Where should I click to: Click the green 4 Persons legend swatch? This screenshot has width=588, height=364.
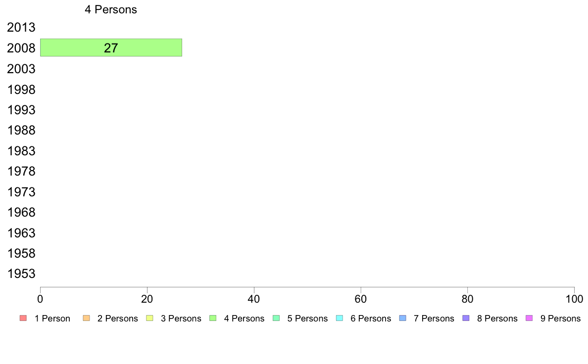213,318
